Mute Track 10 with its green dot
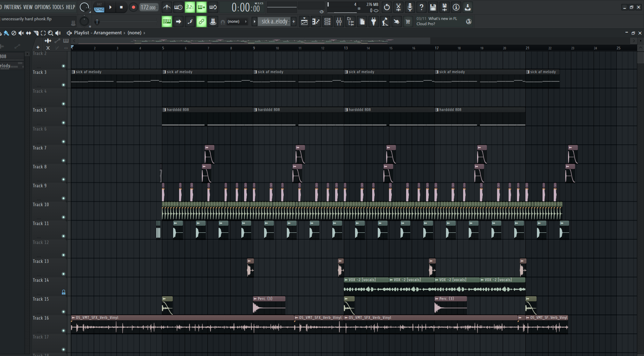The height and width of the screenshot is (356, 644). [63, 217]
